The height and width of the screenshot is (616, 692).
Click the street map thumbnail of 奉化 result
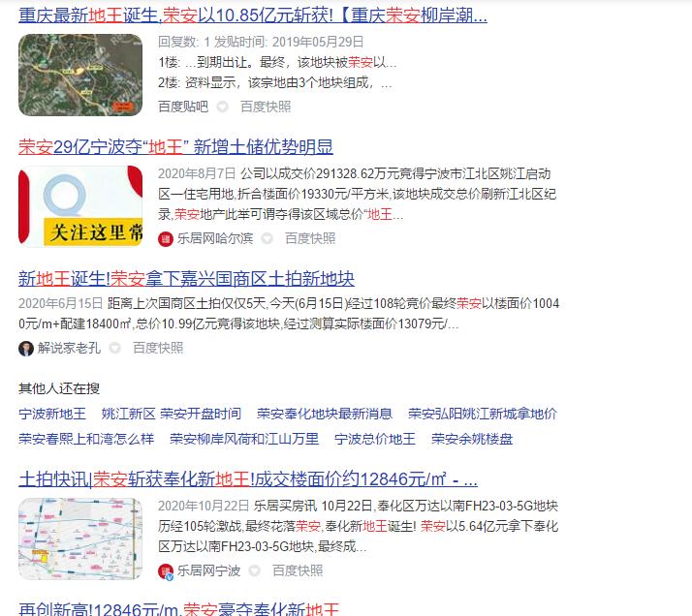[x=80, y=539]
